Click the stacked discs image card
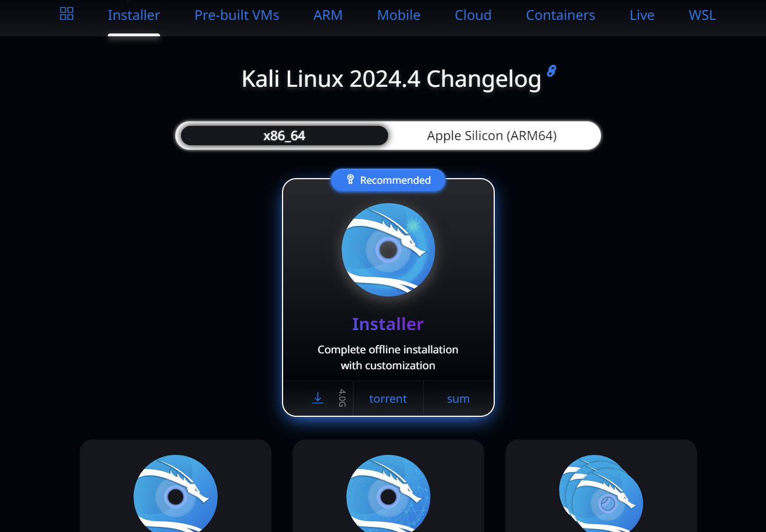 tap(601, 493)
